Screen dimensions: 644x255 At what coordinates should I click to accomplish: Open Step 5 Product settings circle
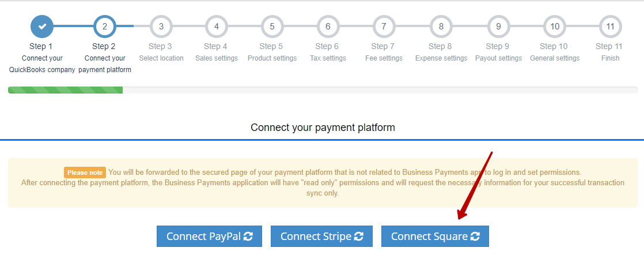pos(272,27)
